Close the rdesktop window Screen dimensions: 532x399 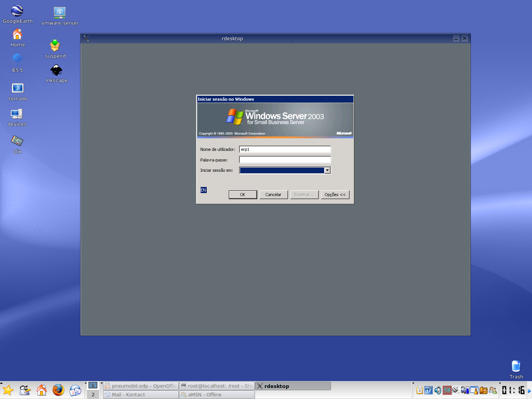pyautogui.click(x=464, y=38)
